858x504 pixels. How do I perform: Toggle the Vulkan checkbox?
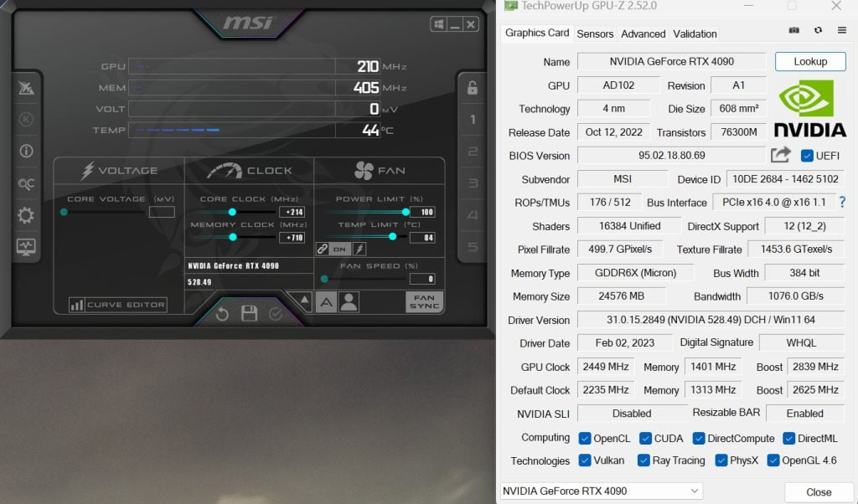[585, 460]
